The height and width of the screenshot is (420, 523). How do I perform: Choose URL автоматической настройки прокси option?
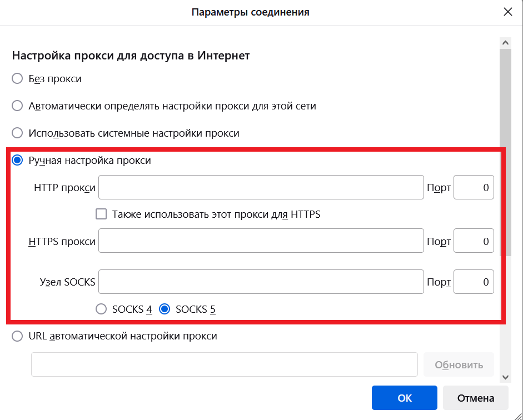(18, 336)
